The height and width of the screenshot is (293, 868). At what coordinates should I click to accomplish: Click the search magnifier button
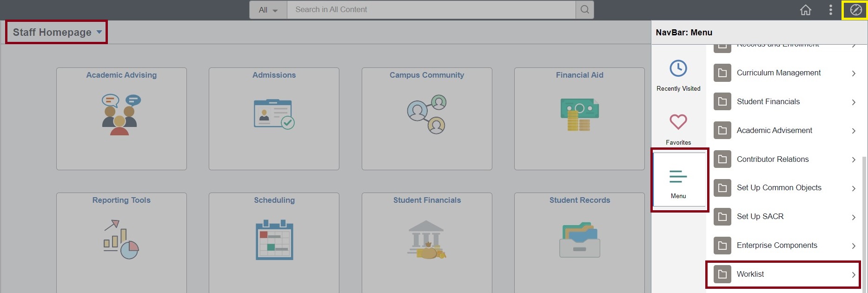tap(584, 10)
